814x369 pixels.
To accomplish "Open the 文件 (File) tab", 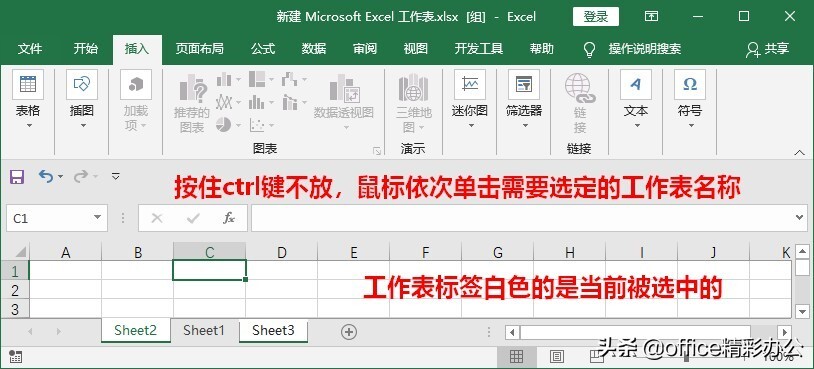I will 30,49.
